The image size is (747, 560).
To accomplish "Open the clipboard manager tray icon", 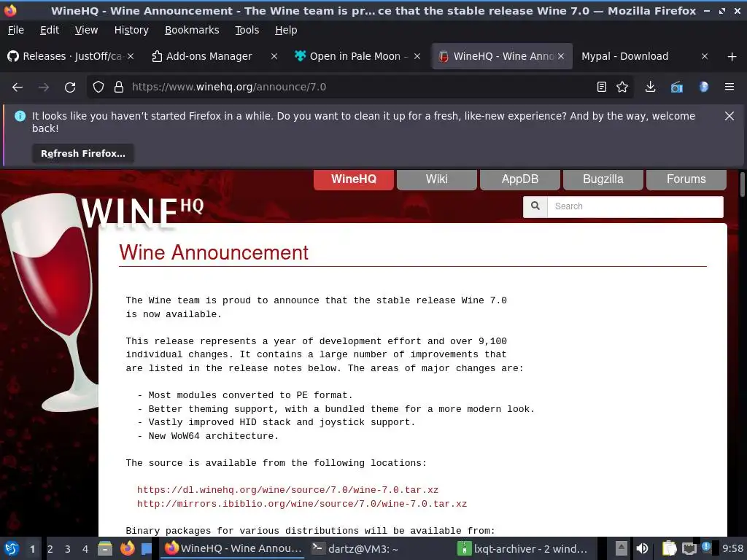I will tap(669, 548).
